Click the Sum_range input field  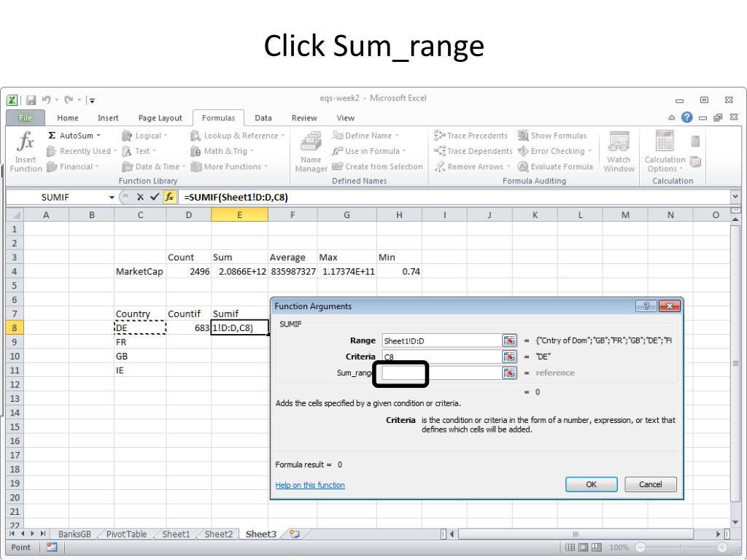(441, 373)
